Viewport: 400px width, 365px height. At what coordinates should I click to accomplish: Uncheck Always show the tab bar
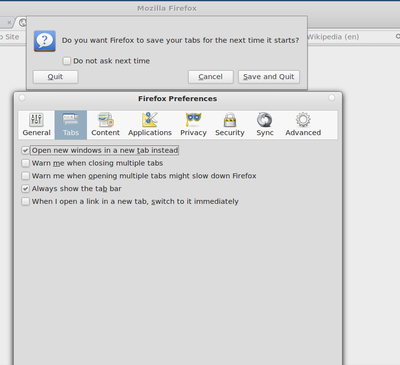coord(25,189)
